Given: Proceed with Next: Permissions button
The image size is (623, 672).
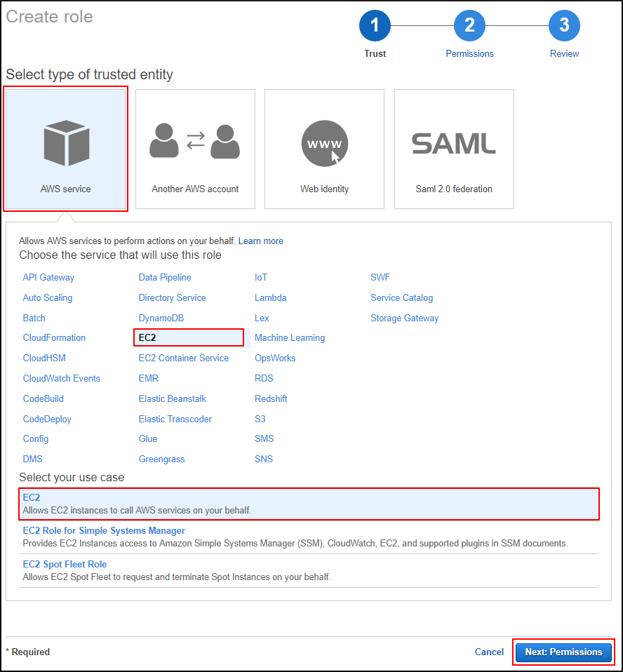Looking at the screenshot, I should [x=563, y=652].
